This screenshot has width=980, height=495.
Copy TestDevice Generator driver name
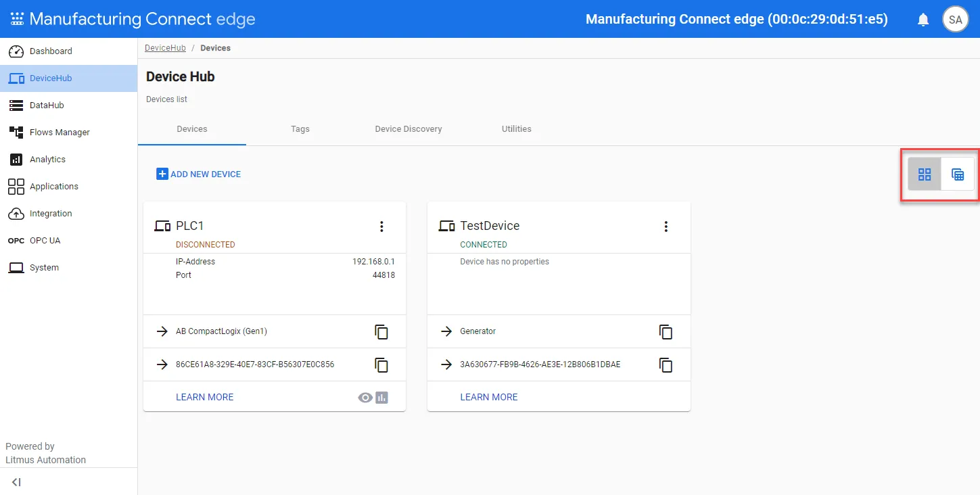click(x=666, y=331)
